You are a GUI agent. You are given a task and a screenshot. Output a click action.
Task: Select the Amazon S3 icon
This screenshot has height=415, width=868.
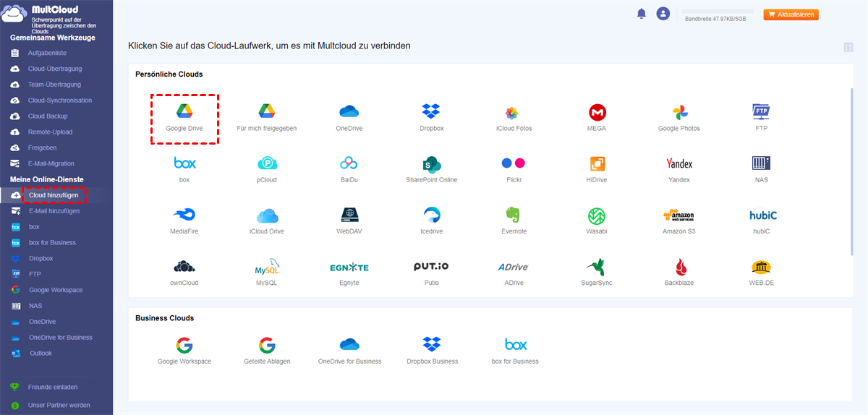(x=679, y=215)
